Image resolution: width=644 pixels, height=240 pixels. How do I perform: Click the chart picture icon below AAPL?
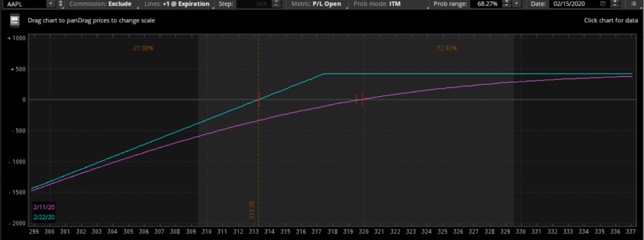[x=15, y=21]
